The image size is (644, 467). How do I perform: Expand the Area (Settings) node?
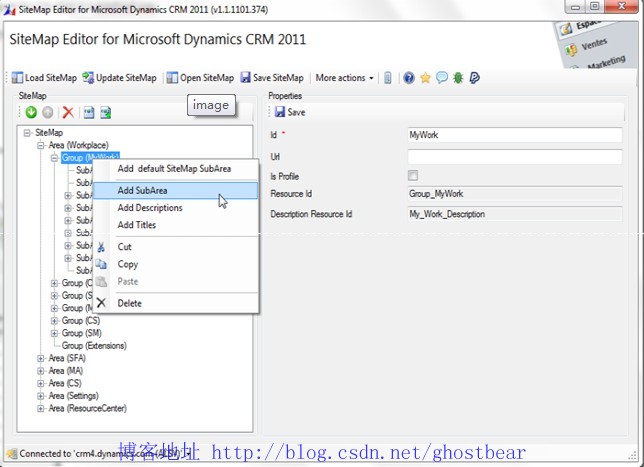pos(40,396)
